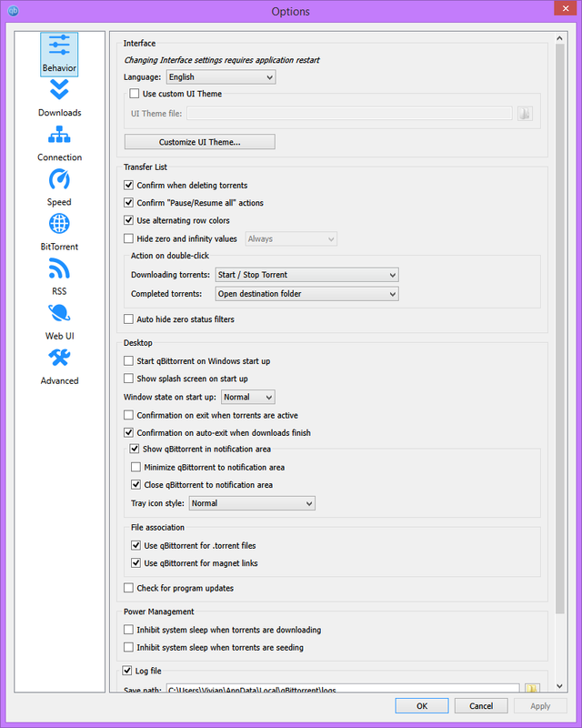Uncheck Use qBittorrent for .torrent files
582x728 pixels.
coord(136,545)
